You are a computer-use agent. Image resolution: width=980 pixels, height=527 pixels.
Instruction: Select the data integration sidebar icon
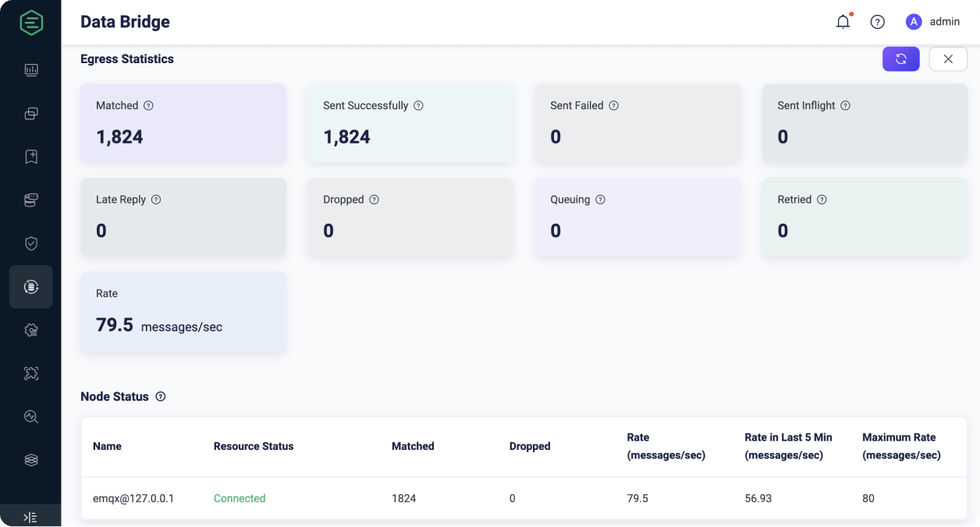[x=31, y=287]
